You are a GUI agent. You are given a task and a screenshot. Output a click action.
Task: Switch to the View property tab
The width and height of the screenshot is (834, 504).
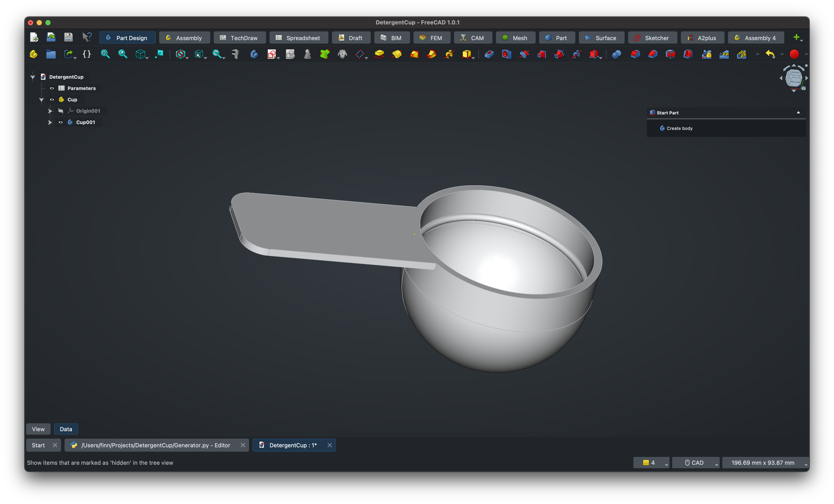point(38,429)
